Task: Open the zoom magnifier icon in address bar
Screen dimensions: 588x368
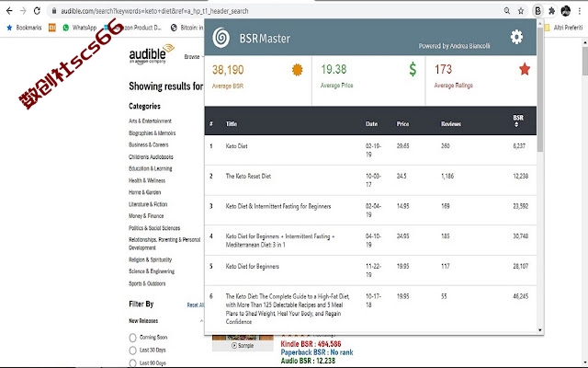Action: coord(507,11)
